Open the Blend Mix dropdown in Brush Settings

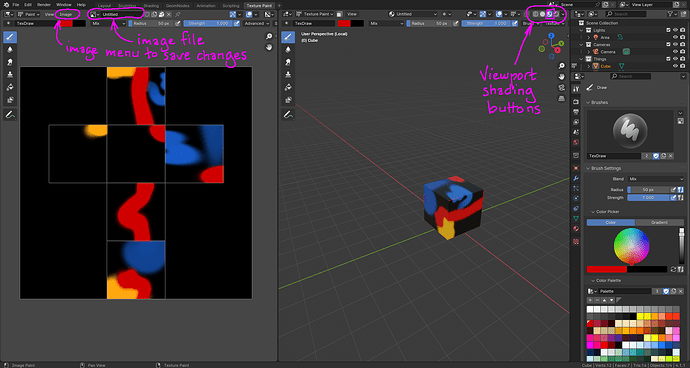(x=656, y=179)
